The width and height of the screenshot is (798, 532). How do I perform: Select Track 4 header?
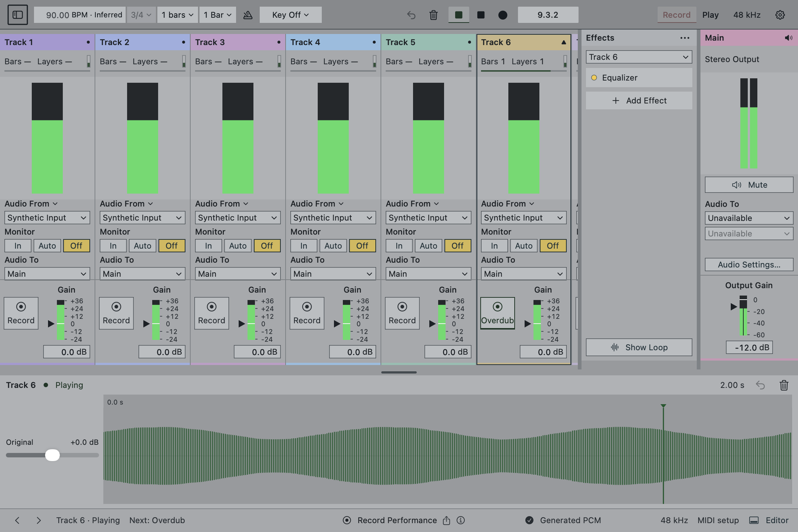(x=333, y=42)
